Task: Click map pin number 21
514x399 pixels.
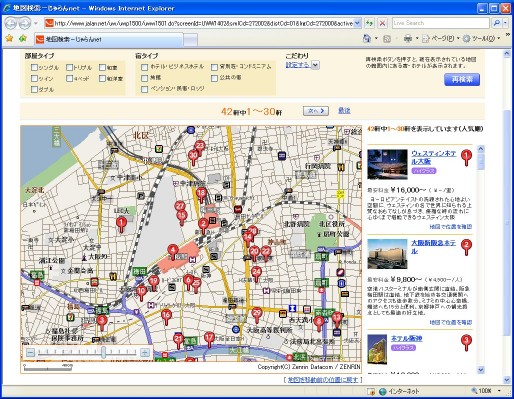Action: (178, 341)
